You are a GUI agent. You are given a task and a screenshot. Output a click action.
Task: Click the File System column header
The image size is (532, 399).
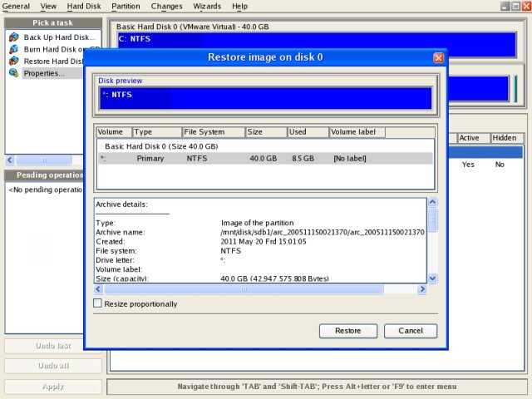(213, 132)
